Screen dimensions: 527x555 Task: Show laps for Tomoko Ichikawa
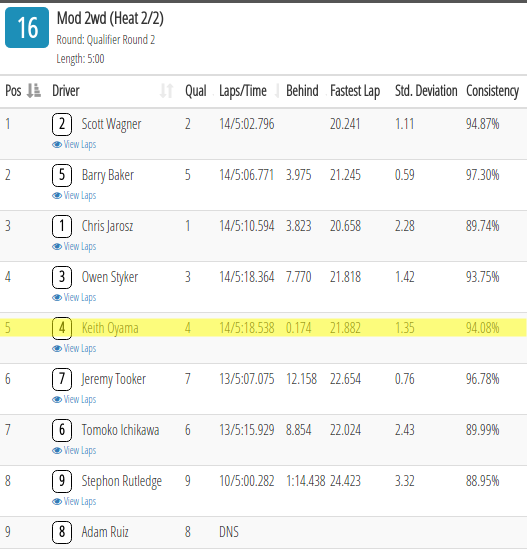[74, 450]
